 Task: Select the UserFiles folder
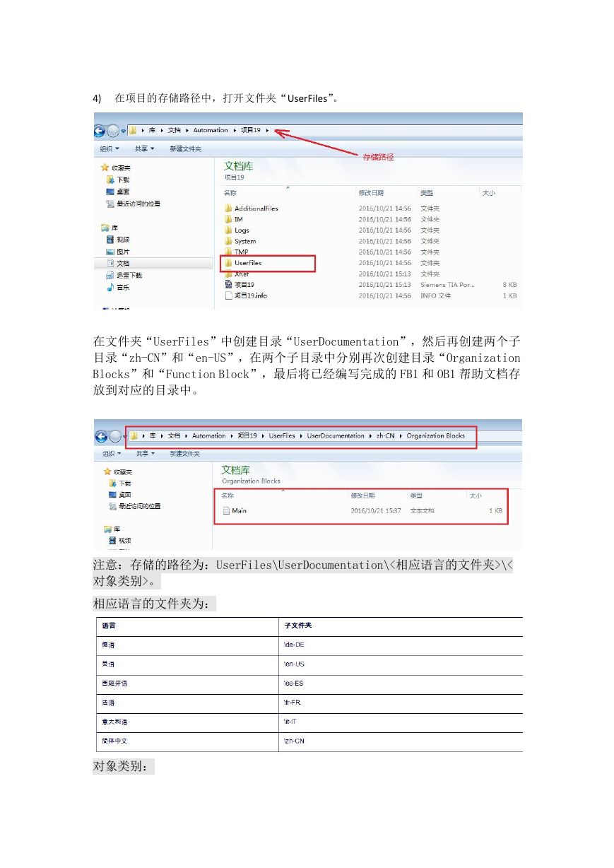pos(242,263)
